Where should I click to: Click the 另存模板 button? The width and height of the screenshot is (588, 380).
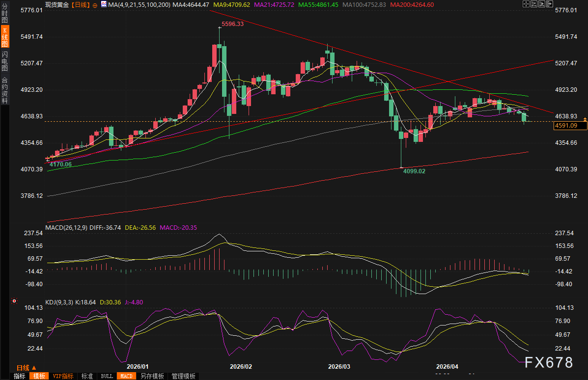(152, 376)
